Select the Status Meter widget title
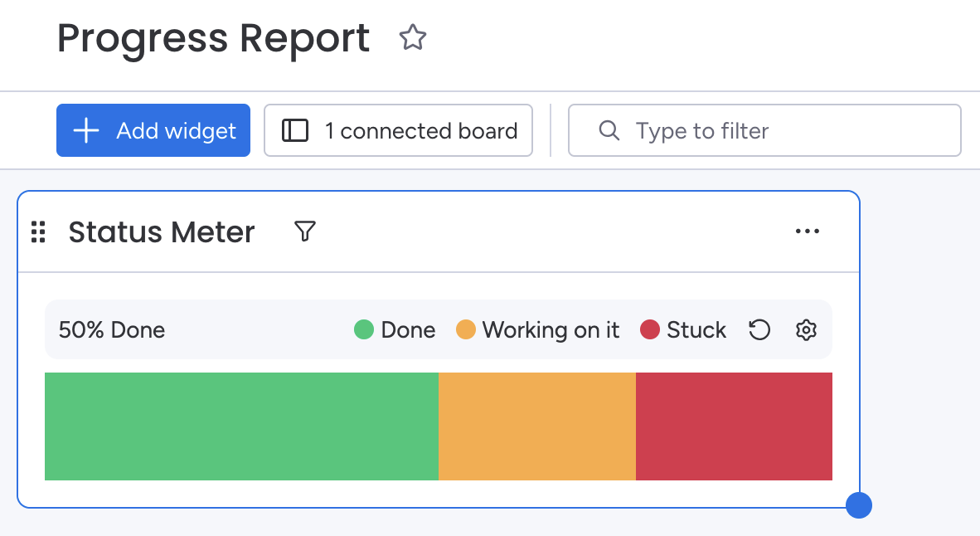 [x=161, y=232]
